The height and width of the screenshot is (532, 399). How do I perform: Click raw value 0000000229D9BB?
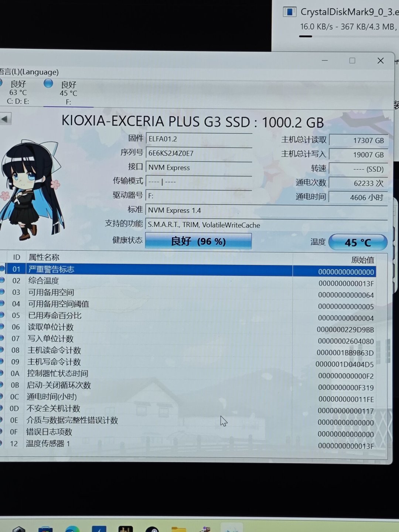click(345, 330)
